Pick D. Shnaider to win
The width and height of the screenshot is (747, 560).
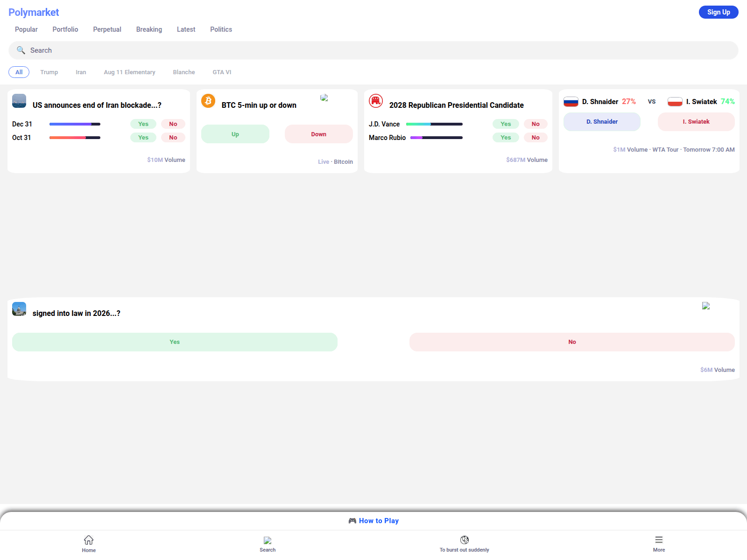click(x=602, y=122)
